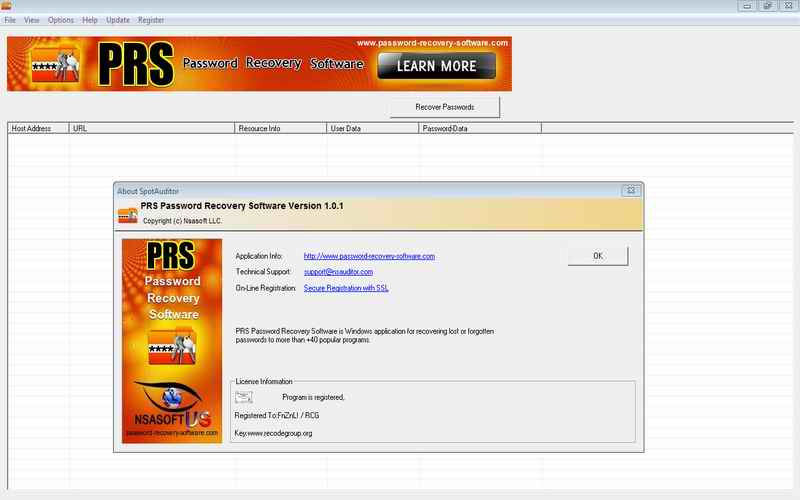Screen dimensions: 800x500
Task: Select the Register menu item
Action: [x=151, y=20]
